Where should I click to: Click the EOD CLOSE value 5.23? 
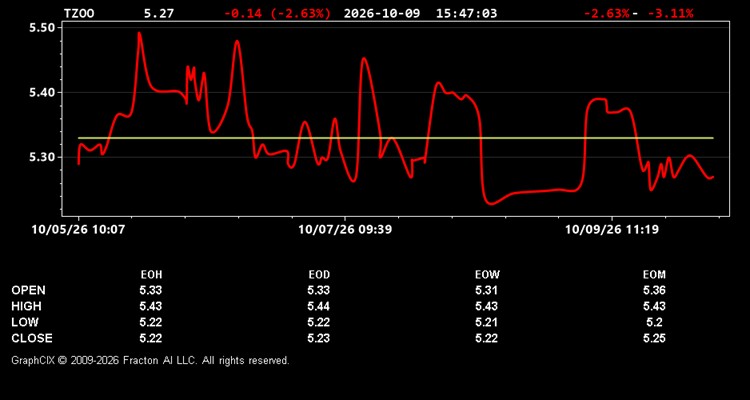tap(319, 338)
